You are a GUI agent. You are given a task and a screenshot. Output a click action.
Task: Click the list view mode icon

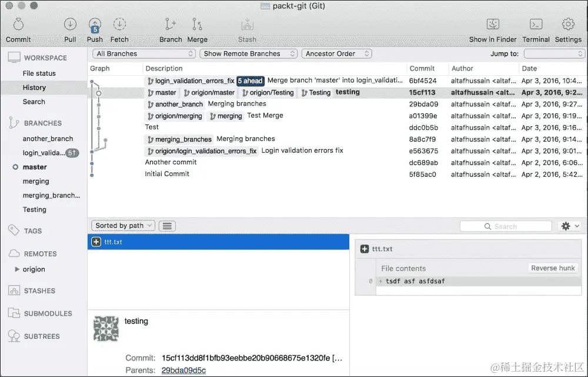coord(167,225)
